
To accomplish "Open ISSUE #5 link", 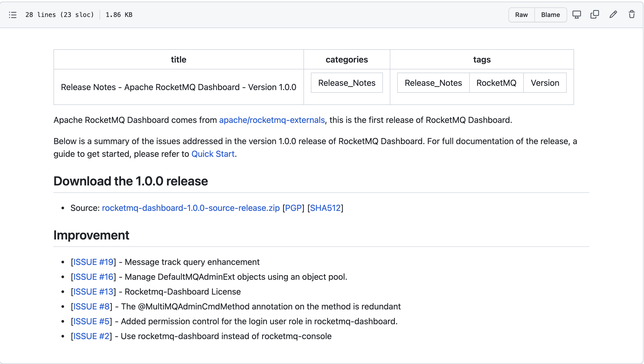I will [91, 321].
